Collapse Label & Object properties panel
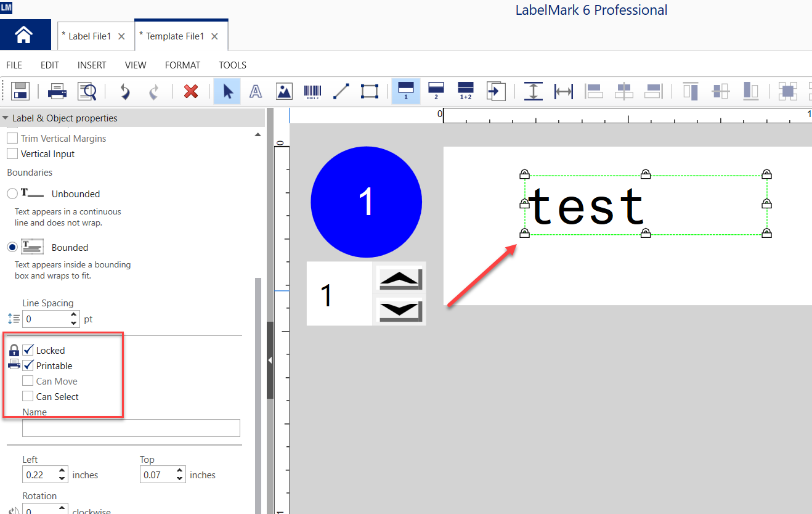 coord(6,118)
